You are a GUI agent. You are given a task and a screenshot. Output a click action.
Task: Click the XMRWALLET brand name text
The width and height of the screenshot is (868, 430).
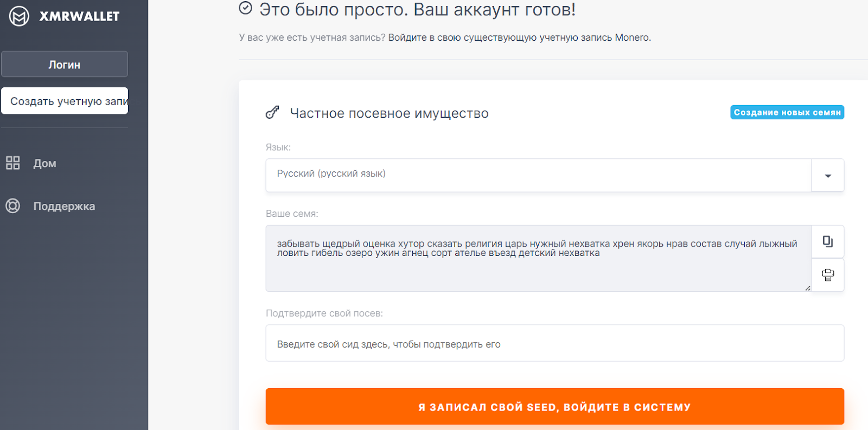79,16
